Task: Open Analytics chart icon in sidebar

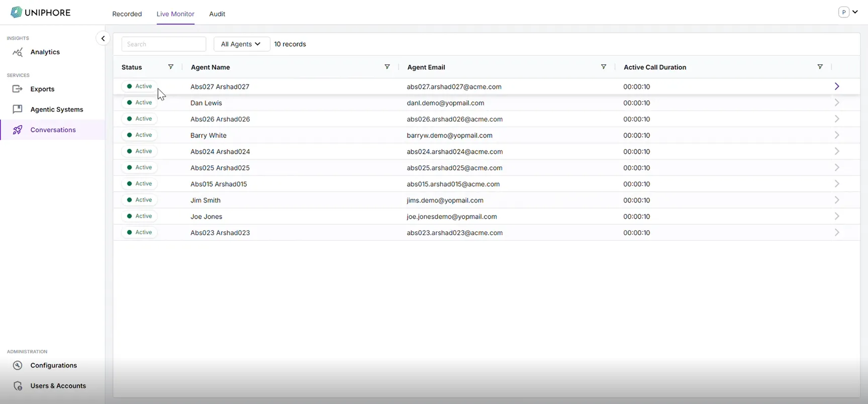Action: coord(18,52)
